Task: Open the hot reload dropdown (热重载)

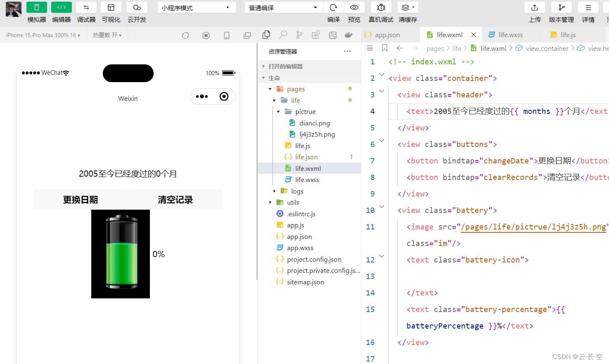Action: click(x=107, y=35)
